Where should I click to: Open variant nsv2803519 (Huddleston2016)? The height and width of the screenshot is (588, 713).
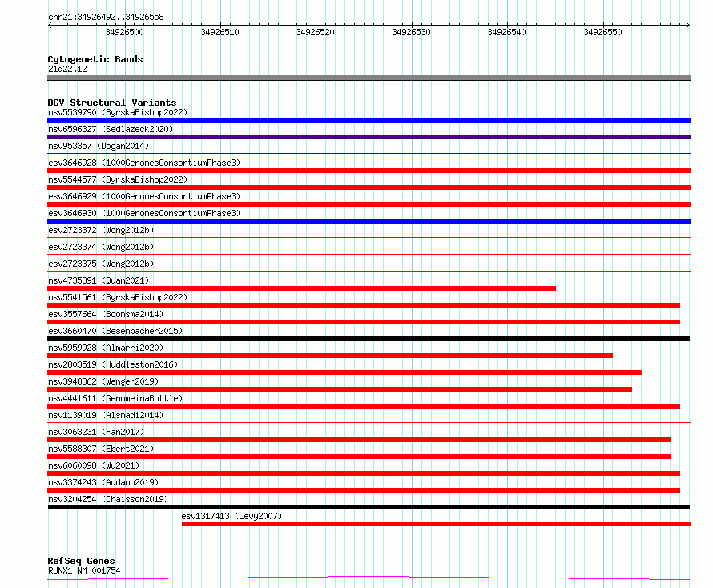click(113, 364)
